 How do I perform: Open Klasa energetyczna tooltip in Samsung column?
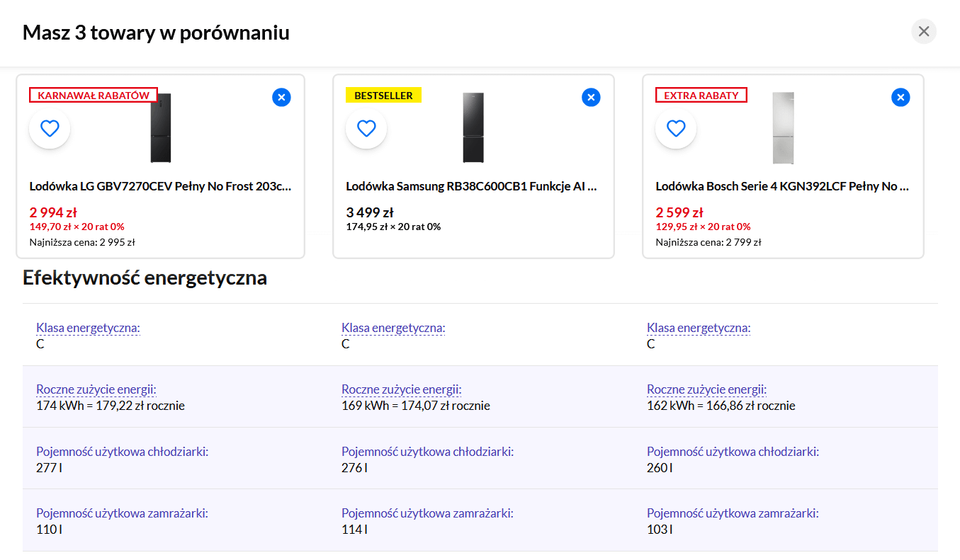point(393,328)
